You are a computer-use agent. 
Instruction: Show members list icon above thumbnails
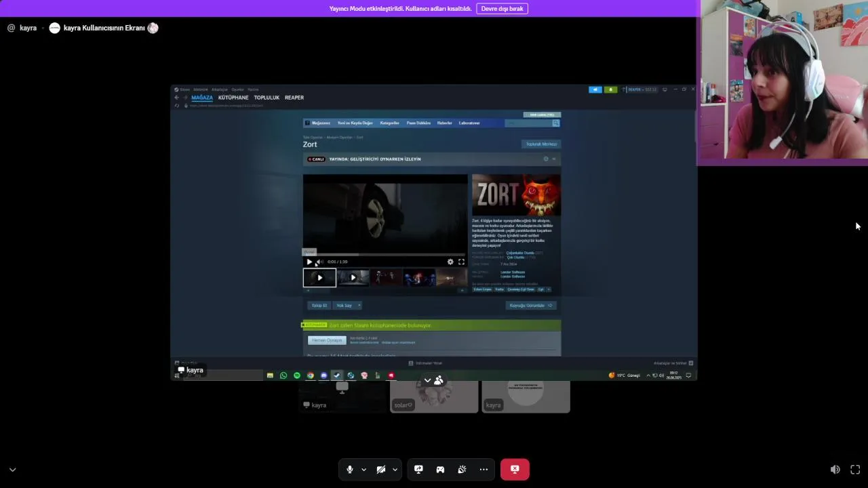[x=439, y=381]
